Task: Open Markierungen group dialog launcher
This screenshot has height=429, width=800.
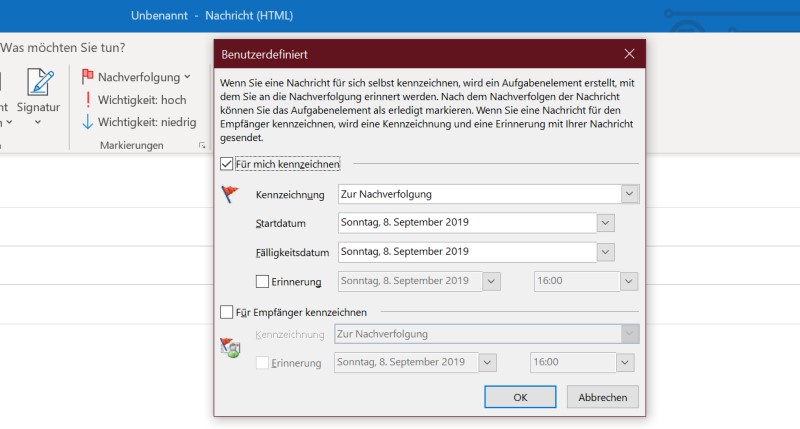Action: click(x=202, y=146)
